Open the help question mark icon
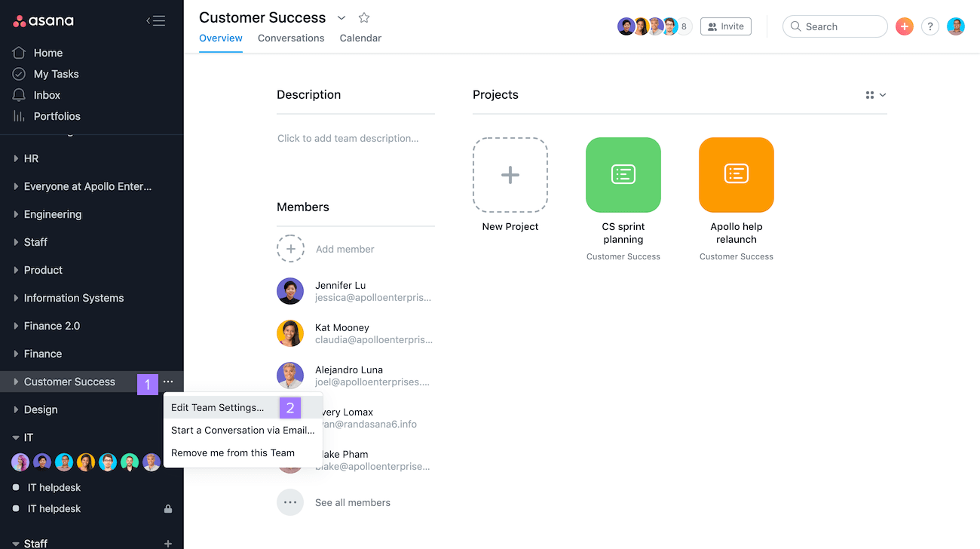Viewport: 980px width, 549px height. 930,26
